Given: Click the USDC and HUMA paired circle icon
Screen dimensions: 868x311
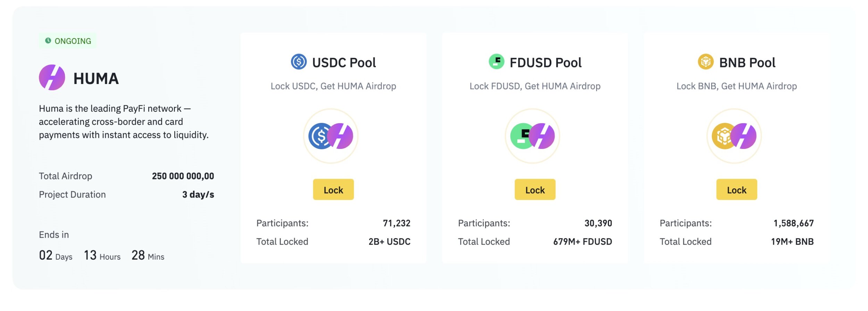Looking at the screenshot, I should coord(331,136).
